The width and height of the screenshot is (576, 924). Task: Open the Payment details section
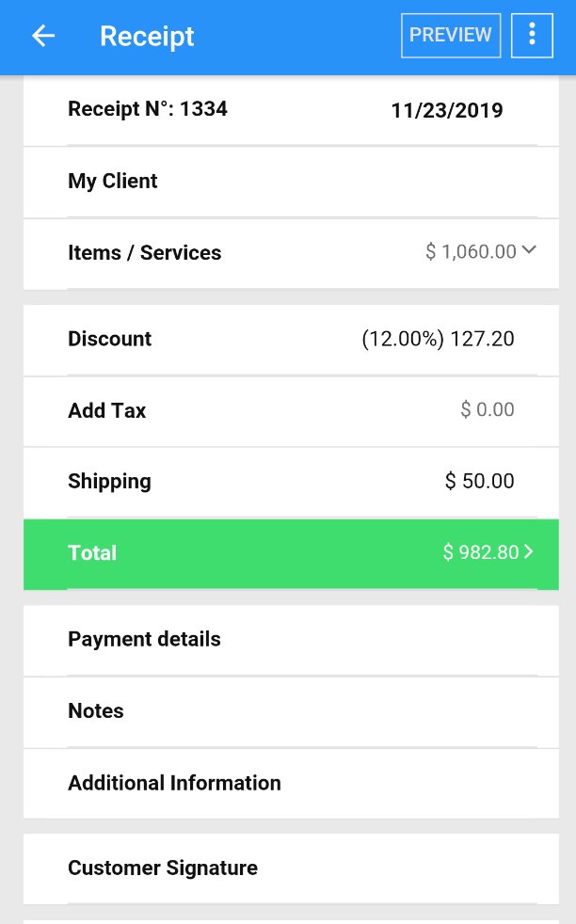(144, 640)
